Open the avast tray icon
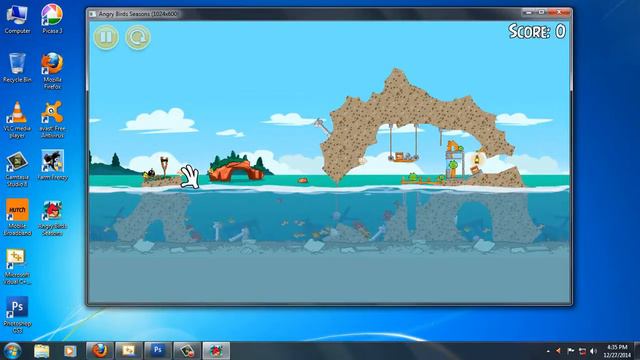This screenshot has height=360, width=640. (558, 351)
